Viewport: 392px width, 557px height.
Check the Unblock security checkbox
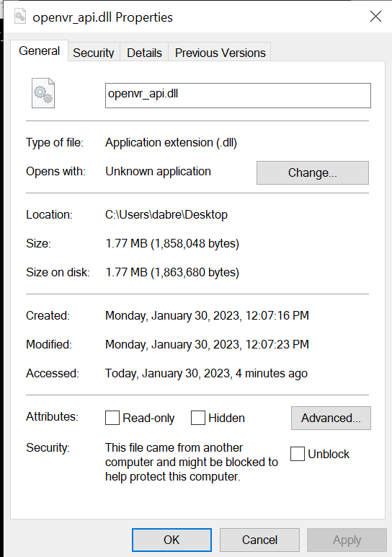click(x=298, y=454)
